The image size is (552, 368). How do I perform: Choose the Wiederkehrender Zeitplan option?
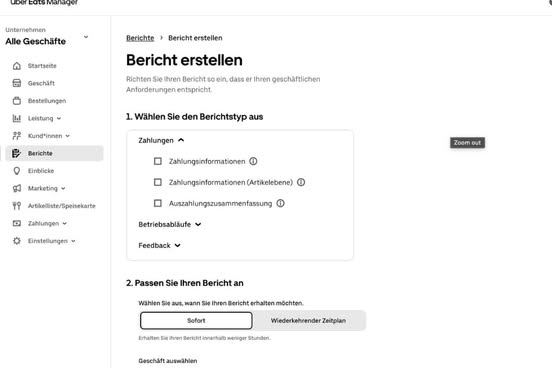tap(308, 320)
